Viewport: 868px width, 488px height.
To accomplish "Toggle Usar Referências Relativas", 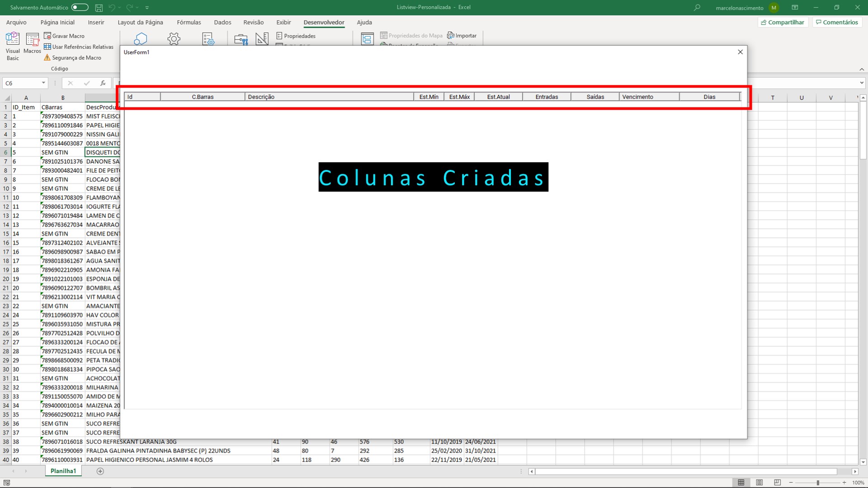I will tap(79, 47).
